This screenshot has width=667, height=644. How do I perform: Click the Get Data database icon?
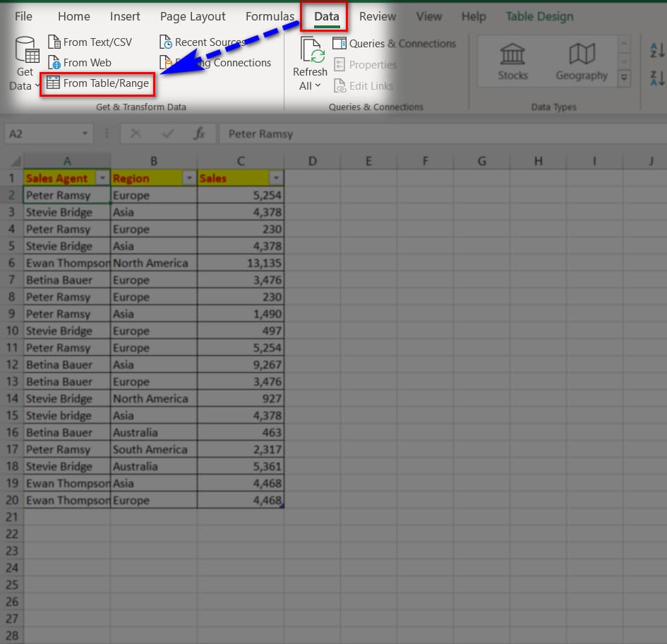tap(25, 51)
